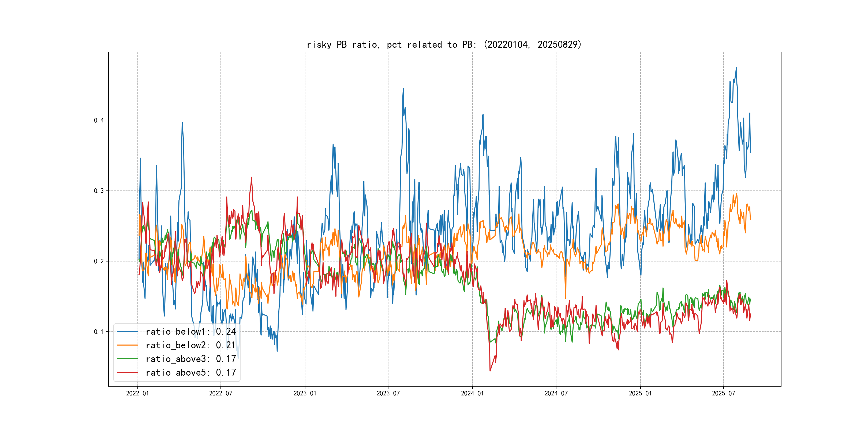The height and width of the screenshot is (434, 868).
Task: Click the 2025-01 x-axis tick label
Action: (640, 393)
